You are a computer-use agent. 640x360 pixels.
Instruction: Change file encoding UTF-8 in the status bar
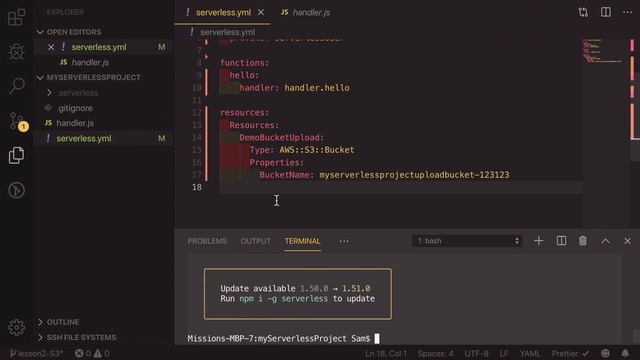coord(476,353)
